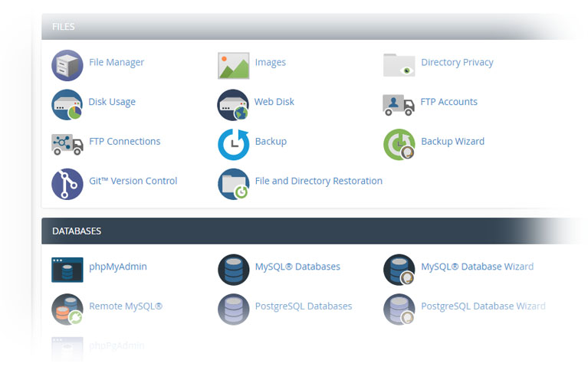
Task: Select the FTP Accounts truck icon
Action: point(399,104)
